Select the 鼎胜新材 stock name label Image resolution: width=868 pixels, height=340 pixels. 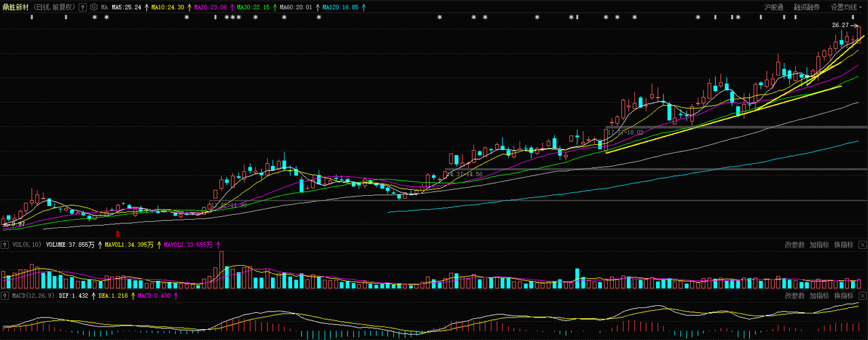(16, 7)
